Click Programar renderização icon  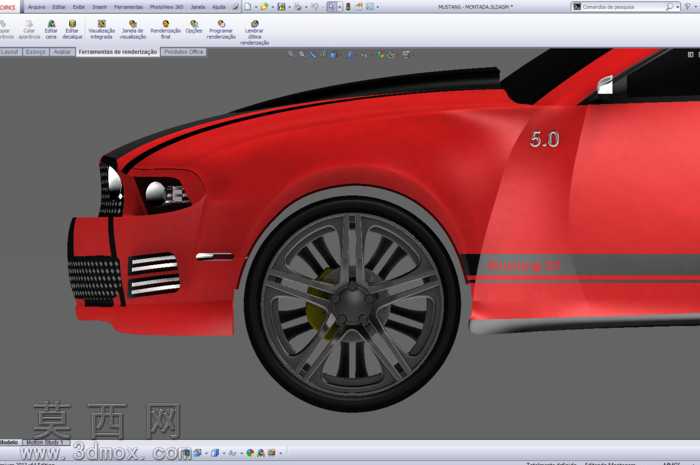point(221,29)
